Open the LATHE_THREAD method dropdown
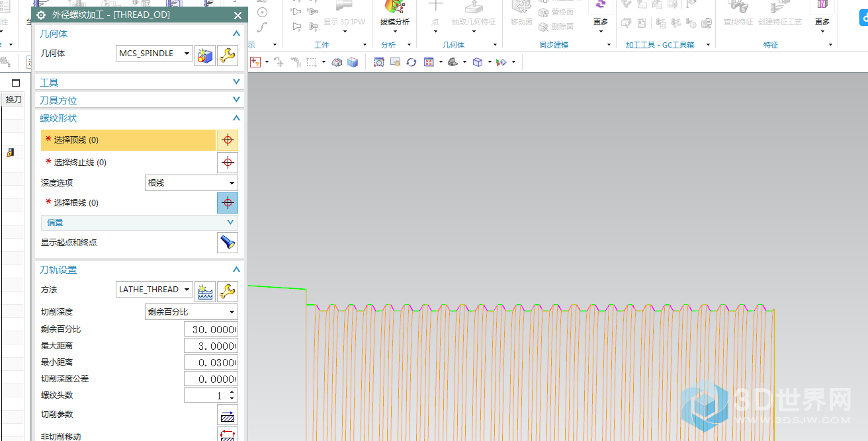The height and width of the screenshot is (441, 868). [188, 290]
